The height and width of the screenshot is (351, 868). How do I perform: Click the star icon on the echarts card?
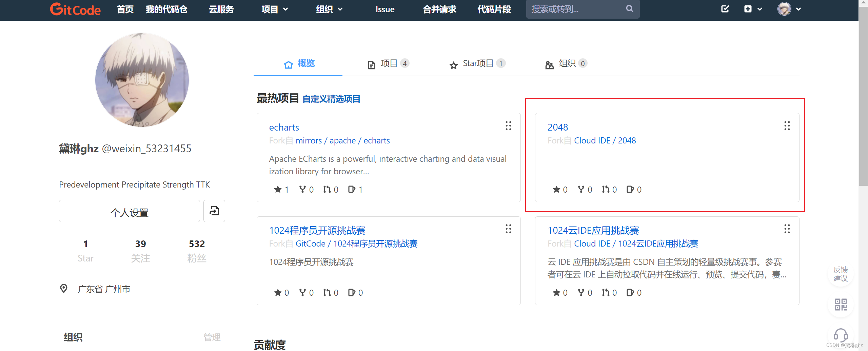pos(278,190)
